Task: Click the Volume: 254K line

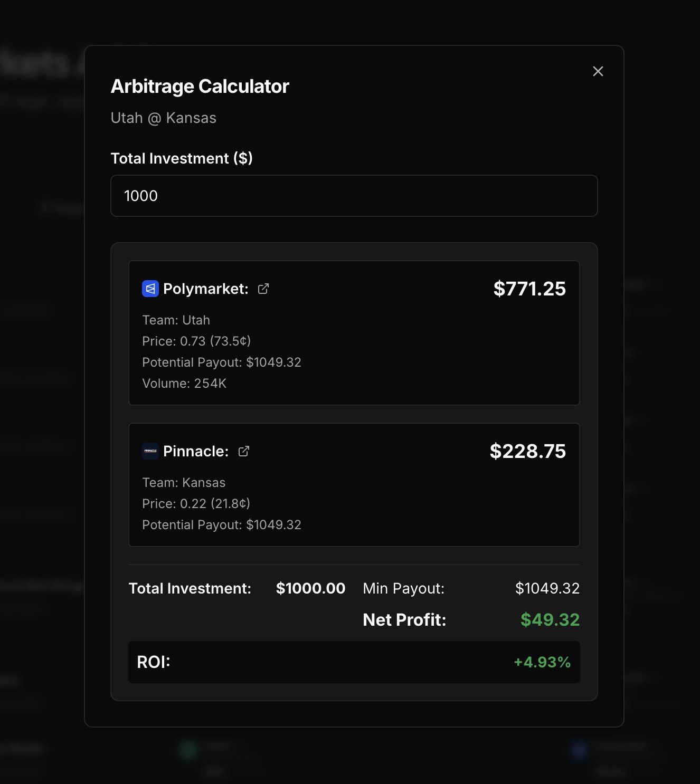Action: pyautogui.click(x=184, y=384)
